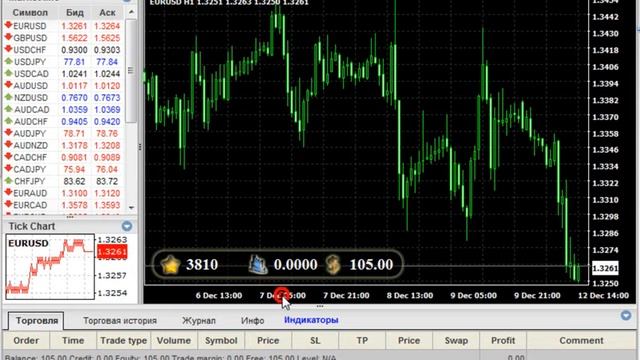The width and height of the screenshot is (640, 360).
Task: Click the Volume column header
Action: [x=174, y=340]
